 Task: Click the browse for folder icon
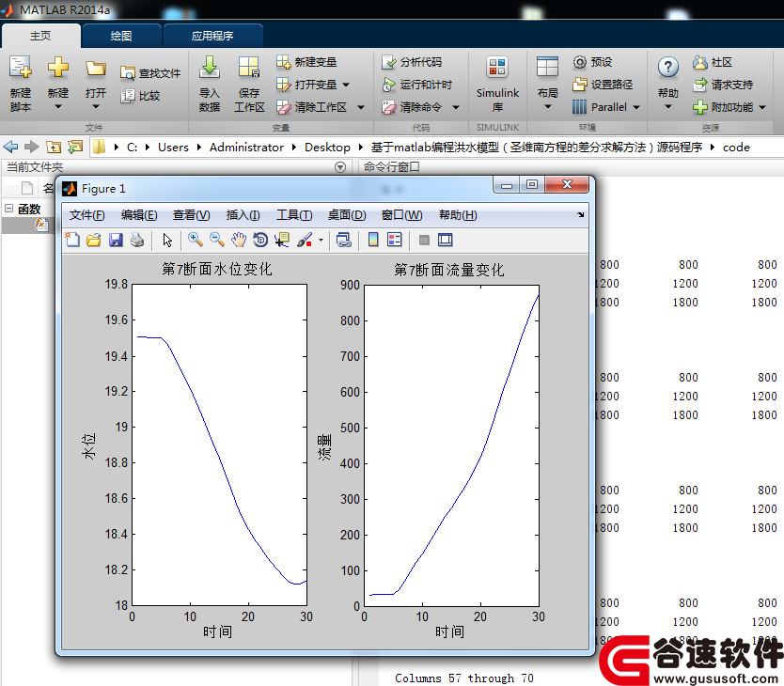pos(75,147)
